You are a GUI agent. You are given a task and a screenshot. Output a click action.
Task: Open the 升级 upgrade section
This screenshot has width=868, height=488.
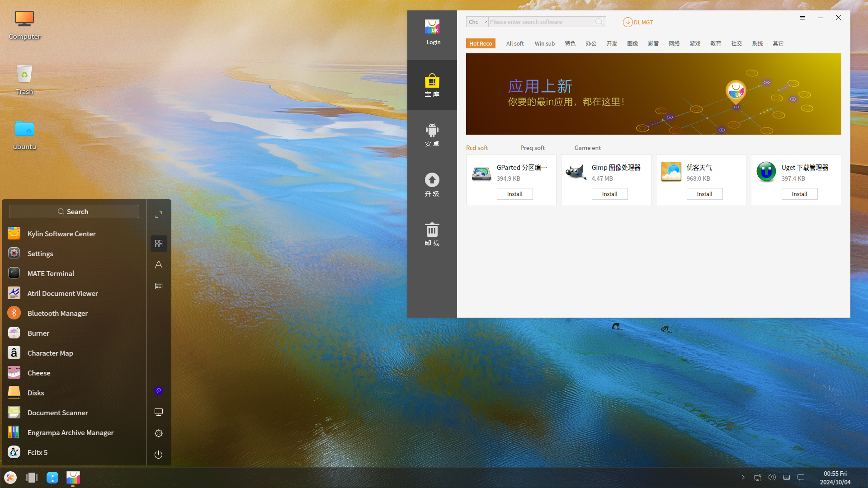point(432,184)
